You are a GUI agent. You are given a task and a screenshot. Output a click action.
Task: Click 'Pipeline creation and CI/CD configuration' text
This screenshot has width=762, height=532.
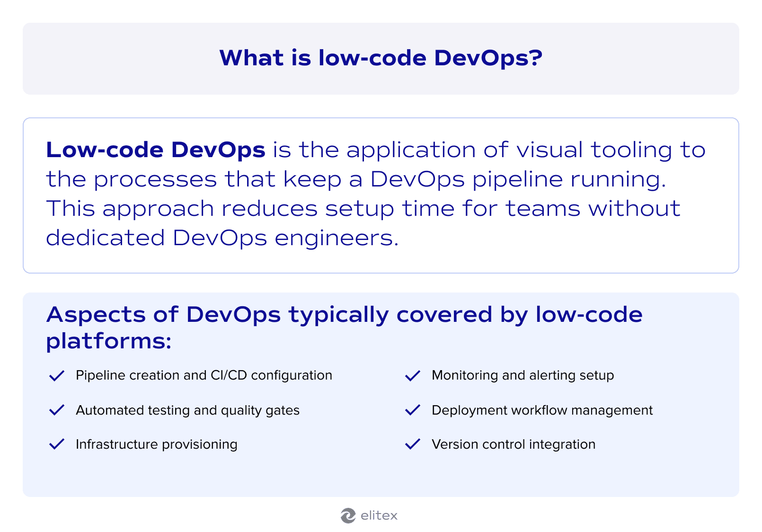pos(204,375)
